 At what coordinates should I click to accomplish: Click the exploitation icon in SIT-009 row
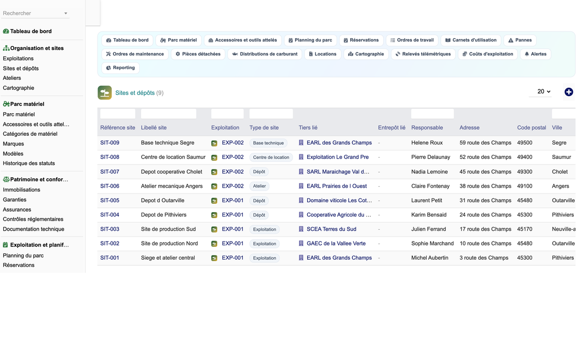click(x=214, y=143)
